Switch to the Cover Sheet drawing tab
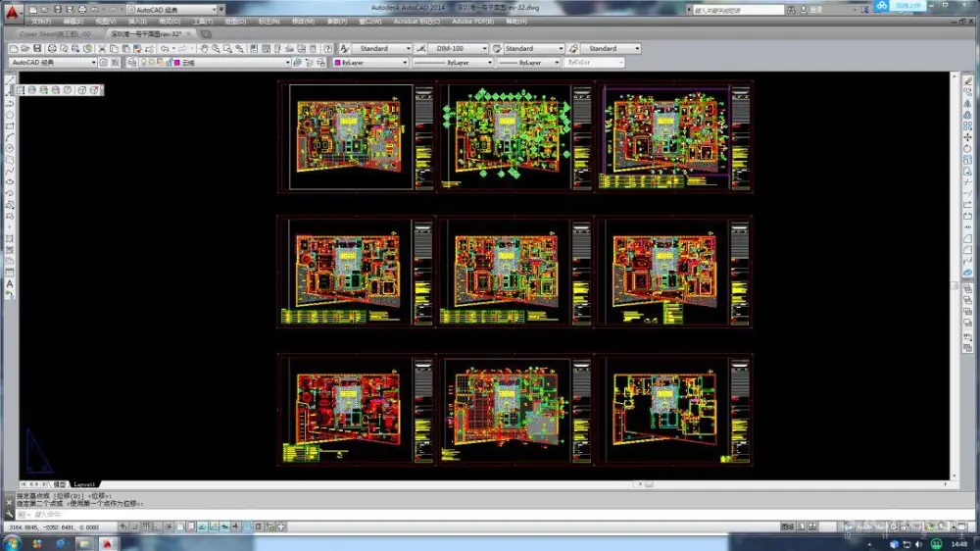Image resolution: width=980 pixels, height=551 pixels. coord(55,33)
